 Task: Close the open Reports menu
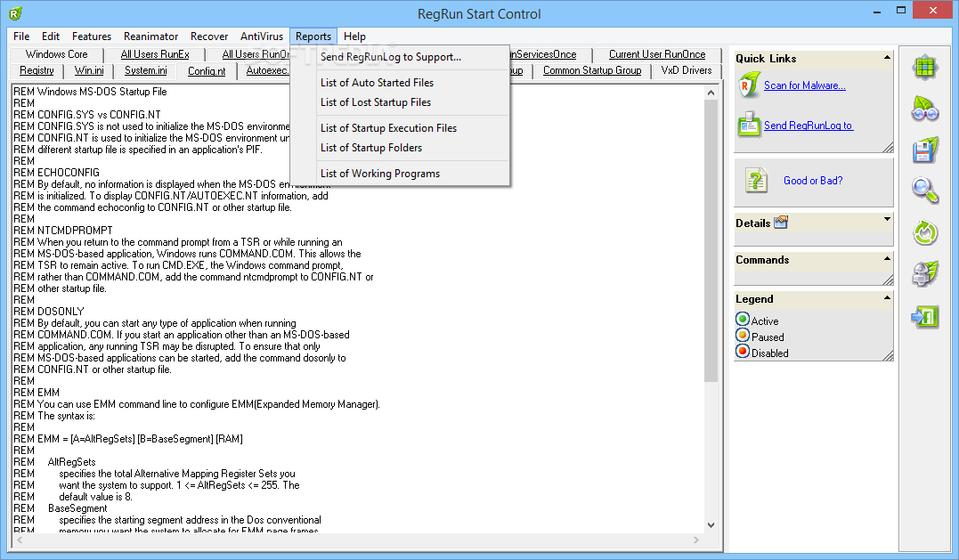pos(313,37)
